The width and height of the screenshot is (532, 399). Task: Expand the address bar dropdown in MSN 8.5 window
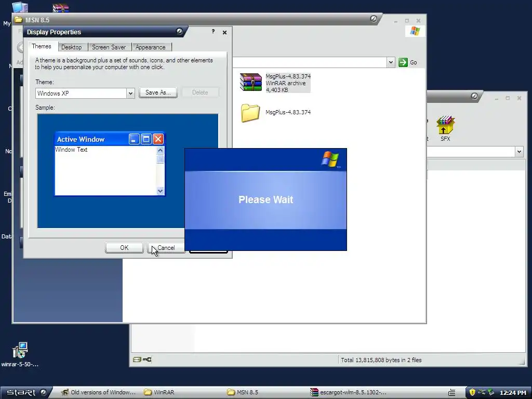pos(391,62)
